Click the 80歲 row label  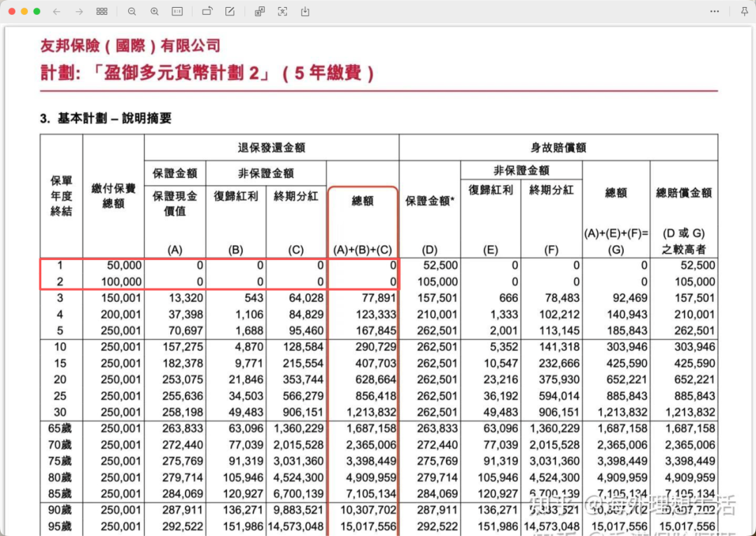click(59, 478)
